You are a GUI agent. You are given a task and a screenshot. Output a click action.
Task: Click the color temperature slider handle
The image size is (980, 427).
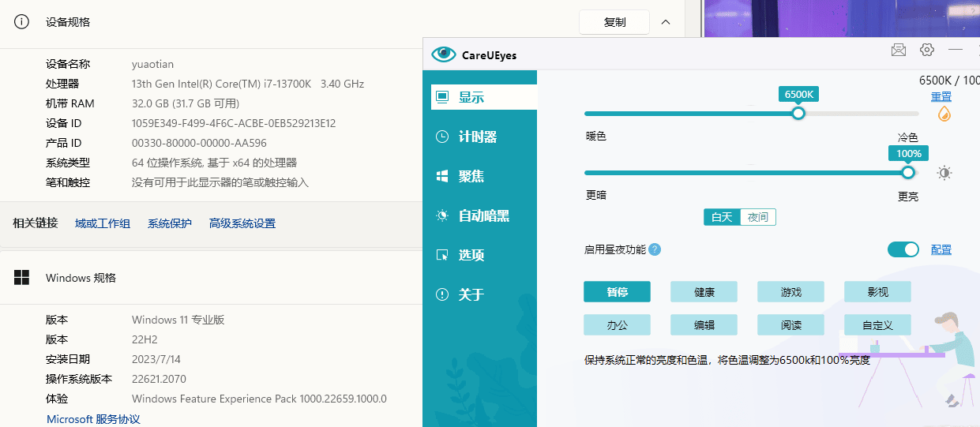pyautogui.click(x=798, y=113)
